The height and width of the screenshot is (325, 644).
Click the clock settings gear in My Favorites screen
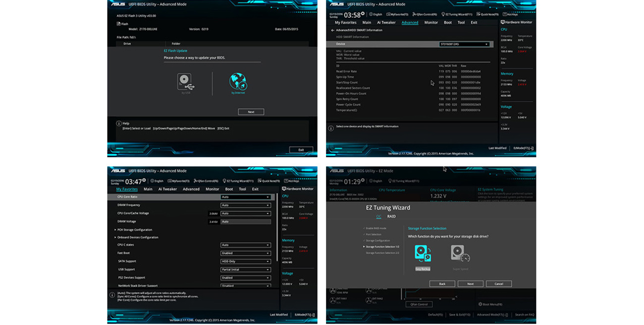pyautogui.click(x=144, y=180)
